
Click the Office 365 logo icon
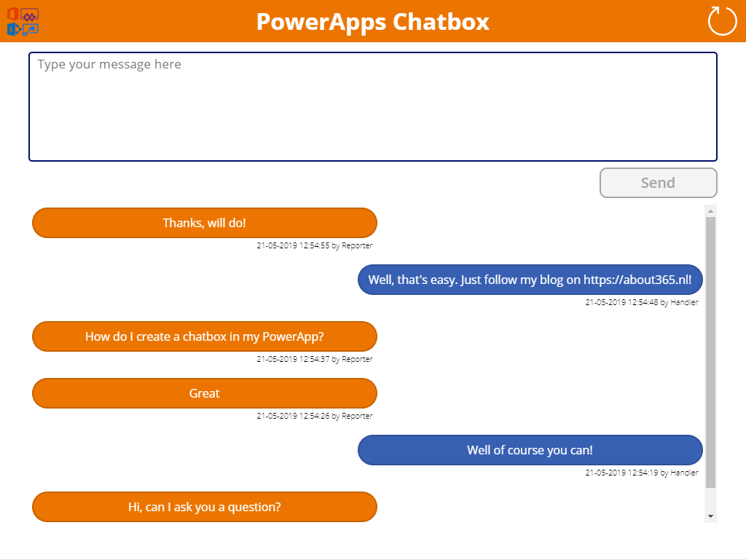[x=12, y=13]
